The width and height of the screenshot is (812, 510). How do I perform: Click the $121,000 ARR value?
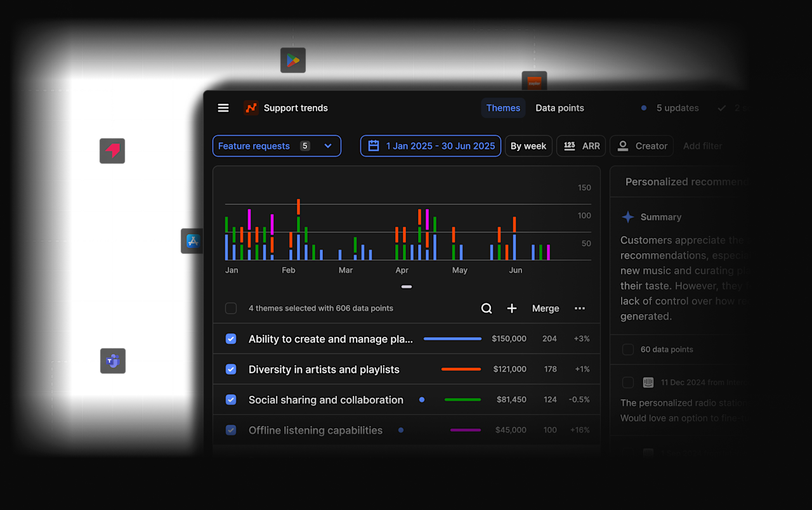509,369
